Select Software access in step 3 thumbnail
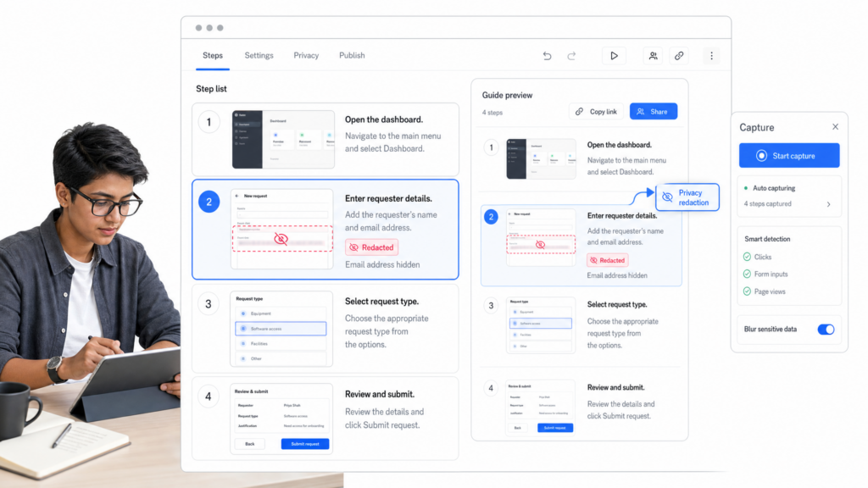868x488 pixels. pos(281,329)
